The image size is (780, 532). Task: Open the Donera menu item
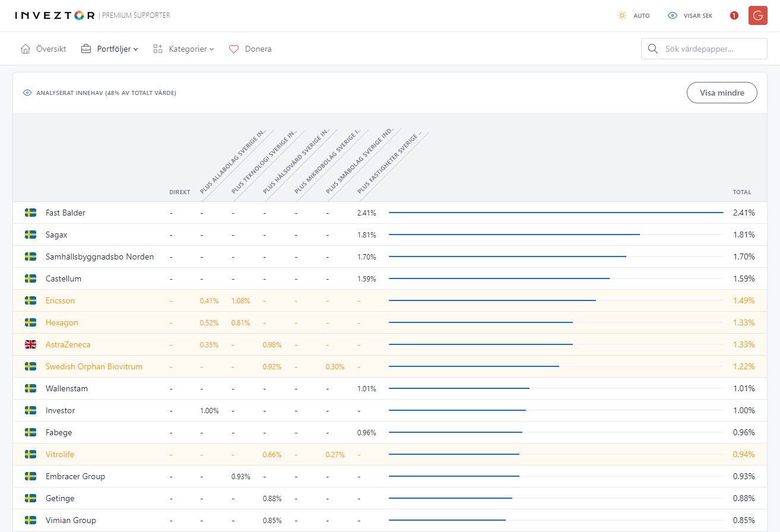coord(258,49)
